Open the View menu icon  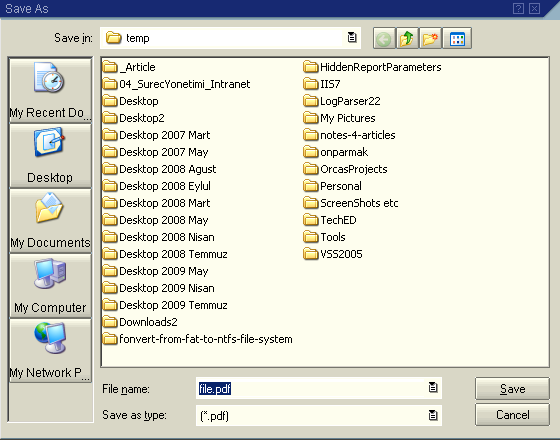pos(457,38)
